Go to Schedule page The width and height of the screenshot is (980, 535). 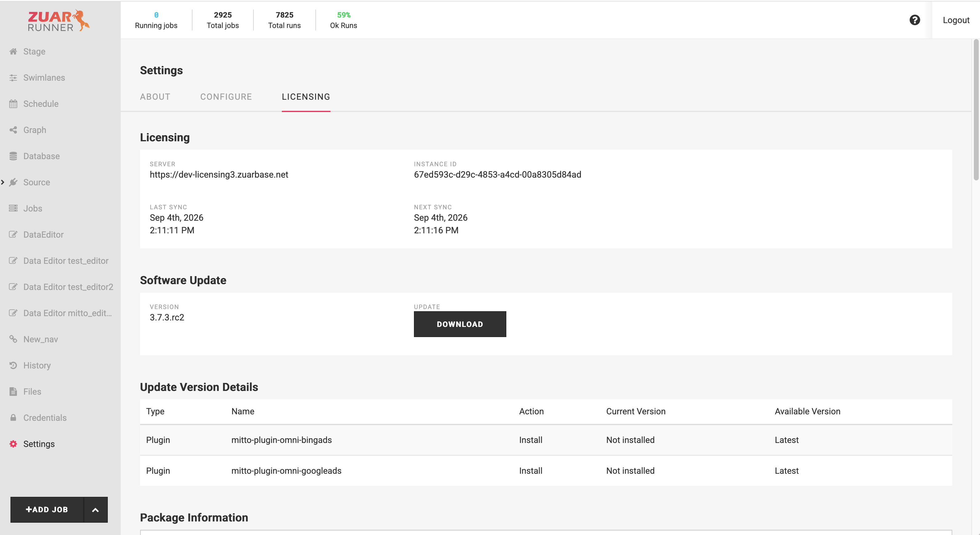[41, 104]
